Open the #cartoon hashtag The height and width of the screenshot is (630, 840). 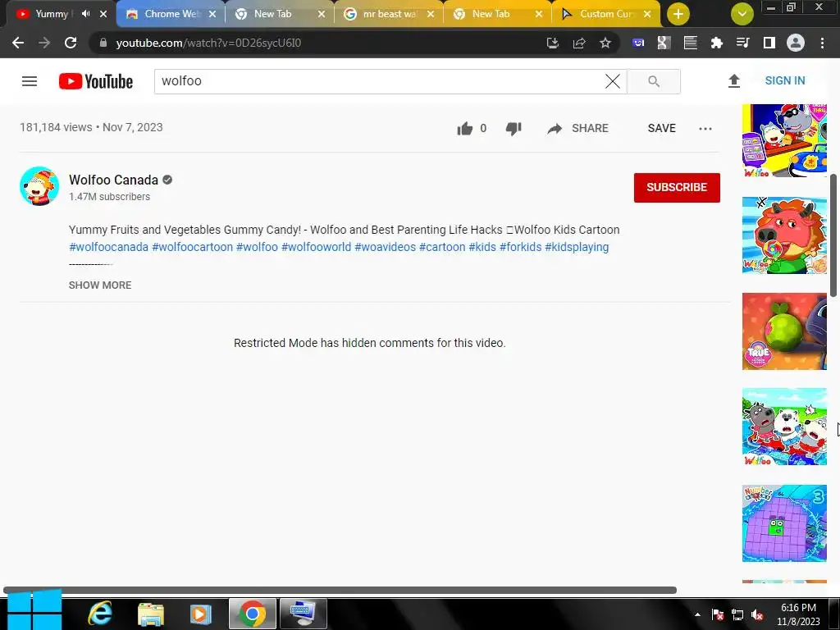442,247
